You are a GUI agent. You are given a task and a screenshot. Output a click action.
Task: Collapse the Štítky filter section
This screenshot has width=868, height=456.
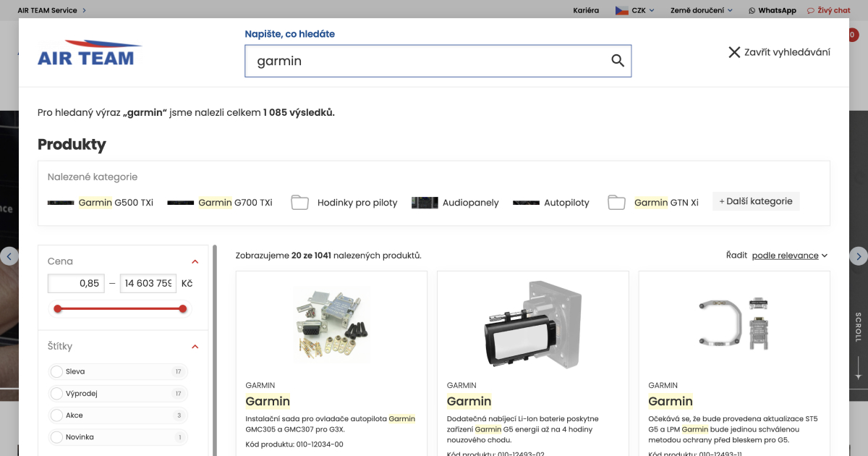(195, 347)
